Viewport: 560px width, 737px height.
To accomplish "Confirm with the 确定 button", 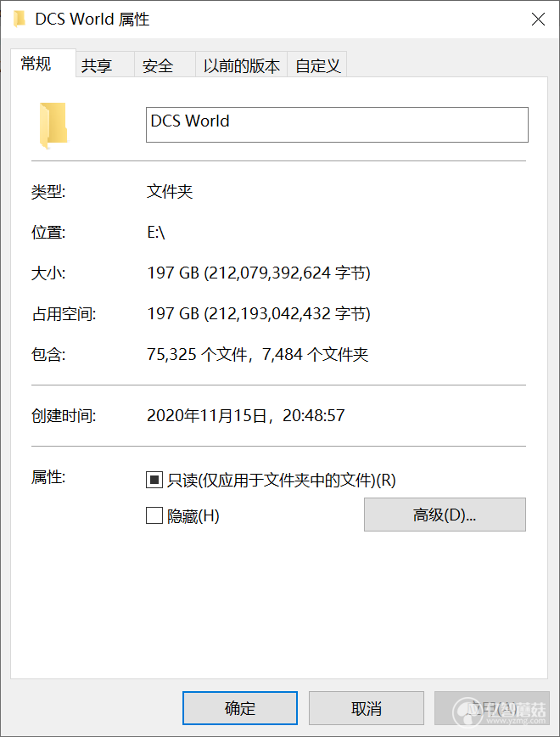I will pyautogui.click(x=240, y=708).
